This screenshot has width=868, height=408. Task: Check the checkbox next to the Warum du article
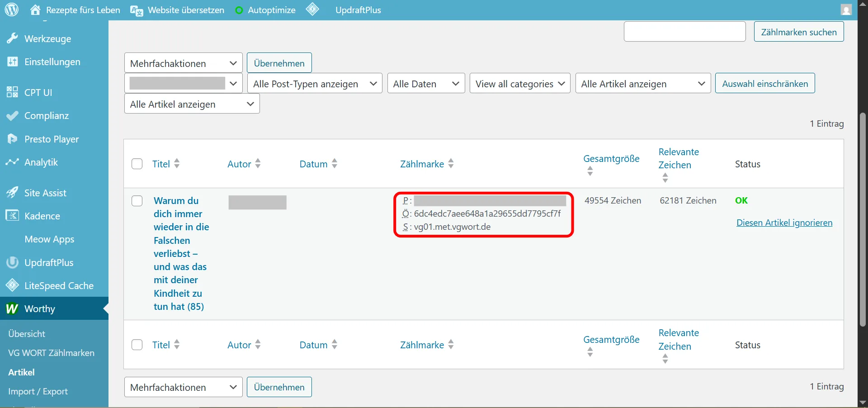(x=137, y=201)
